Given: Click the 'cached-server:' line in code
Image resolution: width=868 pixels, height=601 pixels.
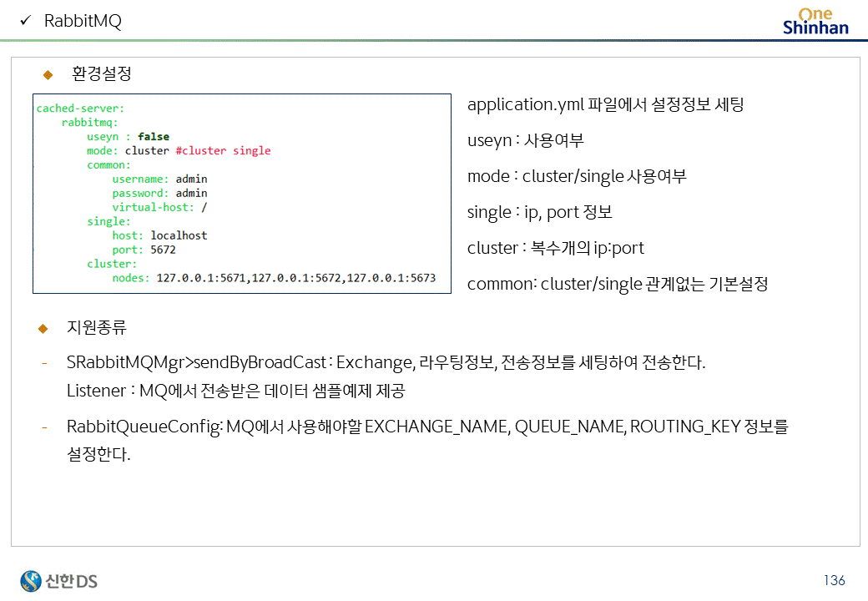Looking at the screenshot, I should pyautogui.click(x=80, y=109).
